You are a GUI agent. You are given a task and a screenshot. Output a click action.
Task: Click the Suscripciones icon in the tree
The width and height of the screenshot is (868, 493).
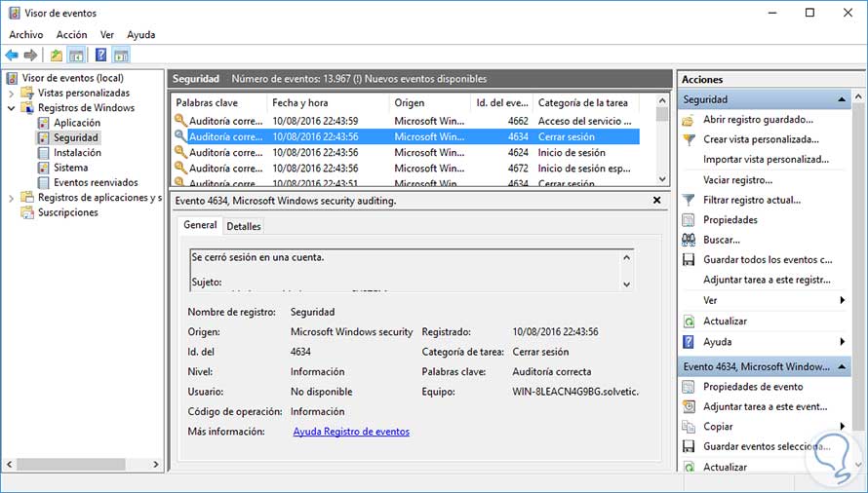coord(27,212)
